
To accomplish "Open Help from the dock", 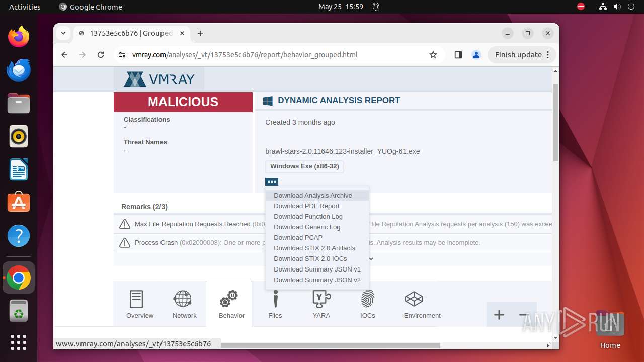I will point(19,236).
